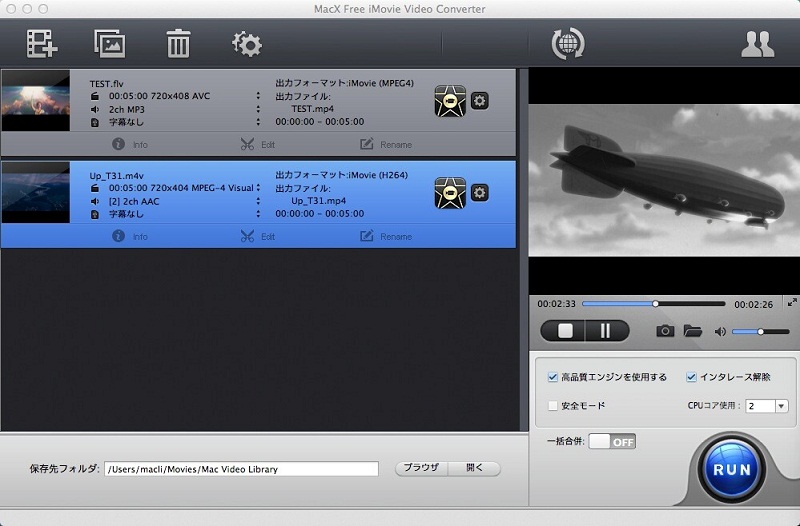The width and height of the screenshot is (800, 526).
Task: Click Rename icon under TEST.flv
Action: coord(367,144)
